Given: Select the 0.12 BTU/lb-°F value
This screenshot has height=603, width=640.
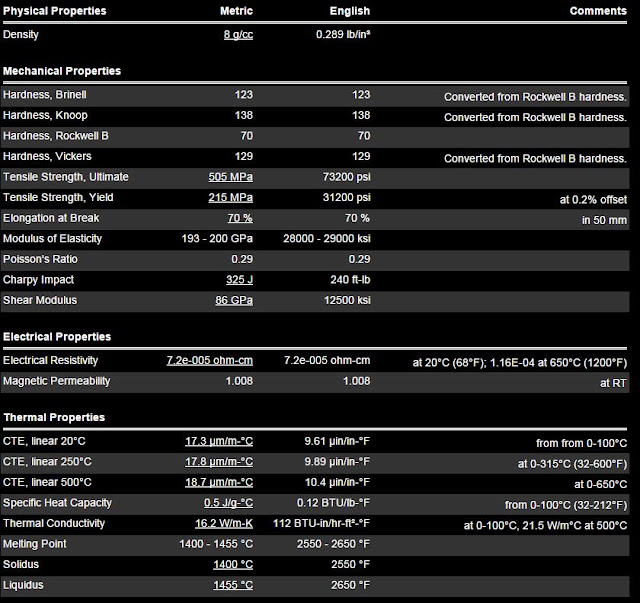Looking at the screenshot, I should click(333, 503).
